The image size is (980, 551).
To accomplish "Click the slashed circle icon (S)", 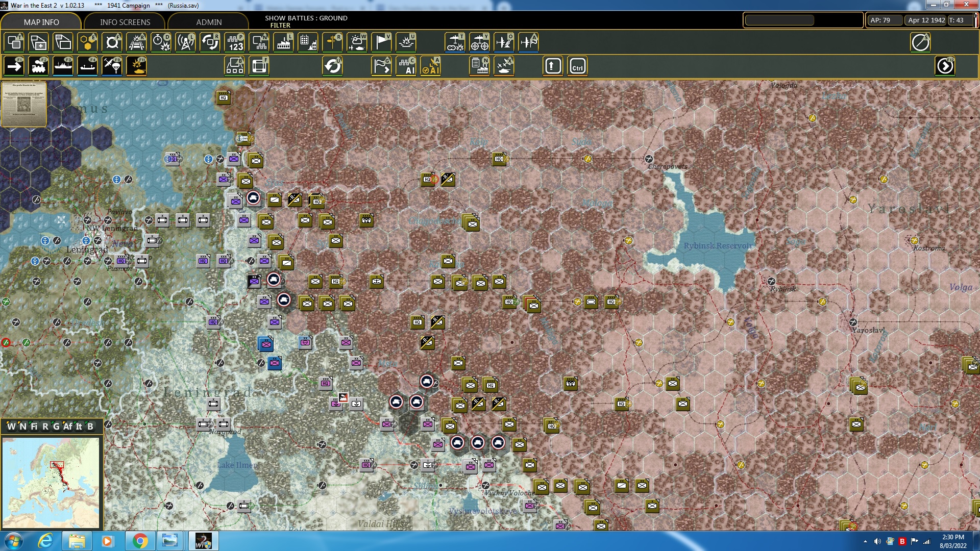I will (920, 42).
